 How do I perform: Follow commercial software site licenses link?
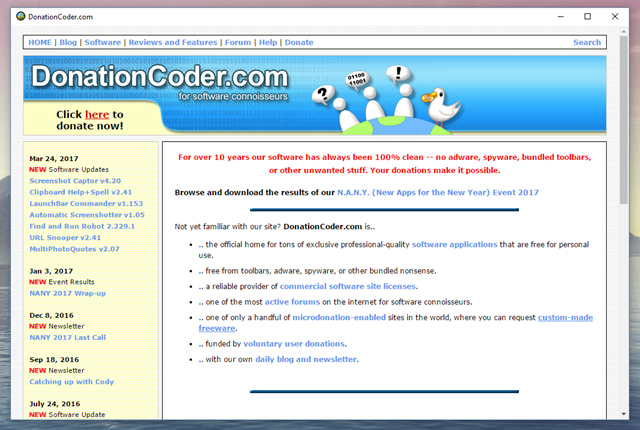(348, 286)
